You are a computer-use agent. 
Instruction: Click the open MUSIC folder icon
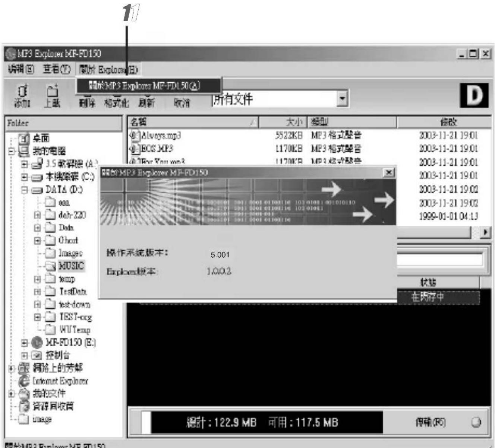(50, 266)
